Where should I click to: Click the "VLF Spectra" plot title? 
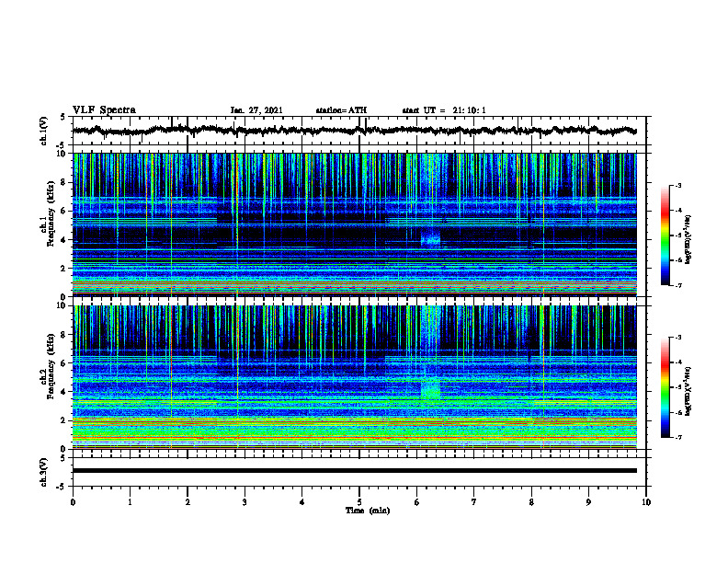pyautogui.click(x=104, y=110)
